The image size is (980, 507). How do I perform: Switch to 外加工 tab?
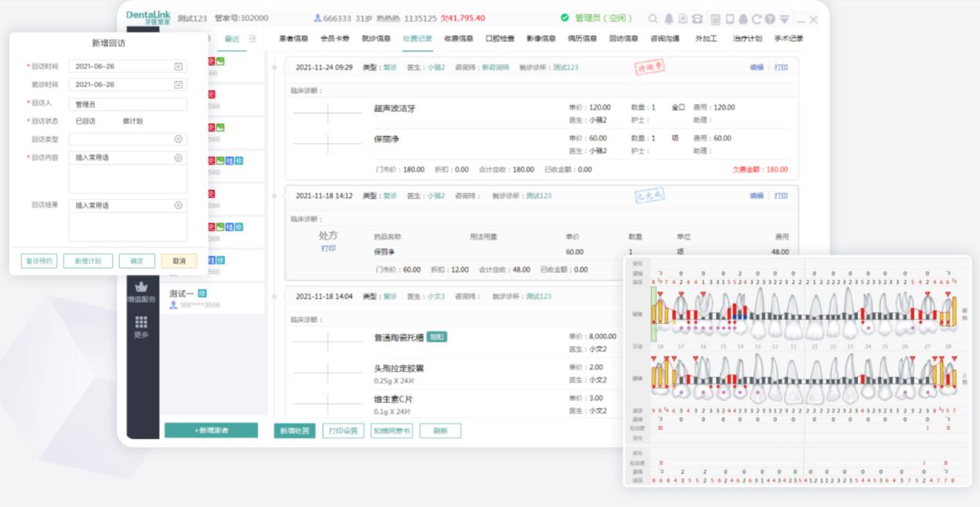tap(706, 39)
